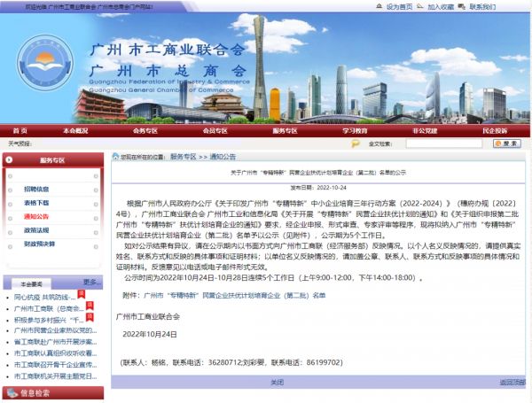Click 关闭 at the article bottom
532x403 pixels.
[277, 383]
